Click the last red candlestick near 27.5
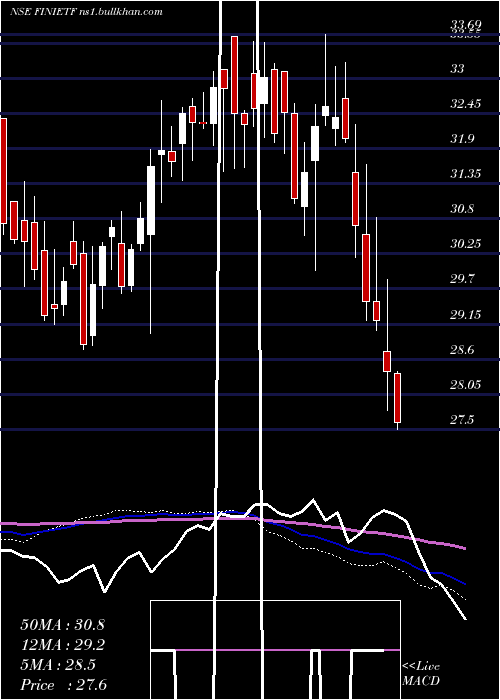 397,398
